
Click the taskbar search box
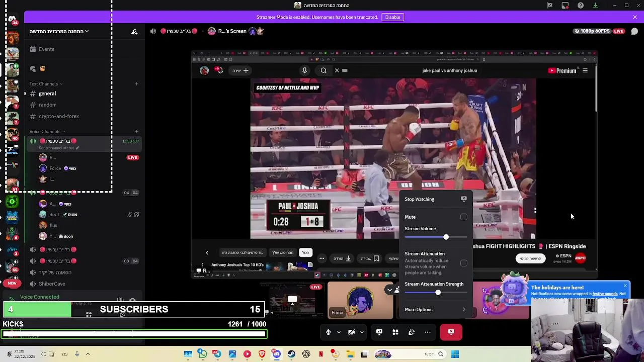coord(409,354)
